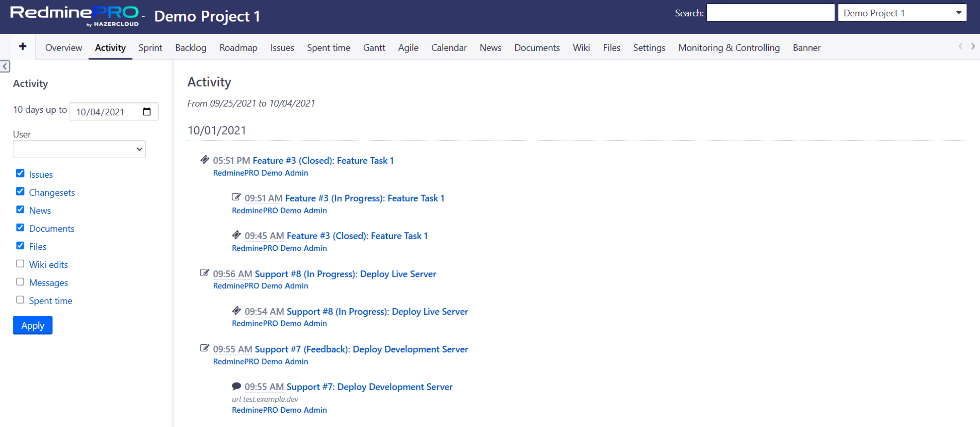
Task: Click the note/comment icon for Feature #3 Closed
Action: (x=205, y=160)
